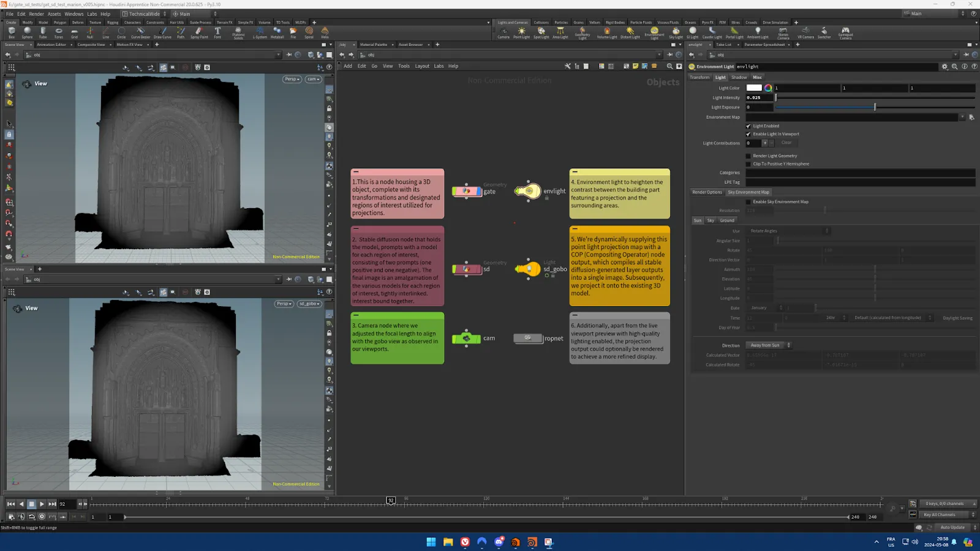Image resolution: width=980 pixels, height=551 pixels.
Task: Click the white Light Color swatch
Action: [754, 88]
